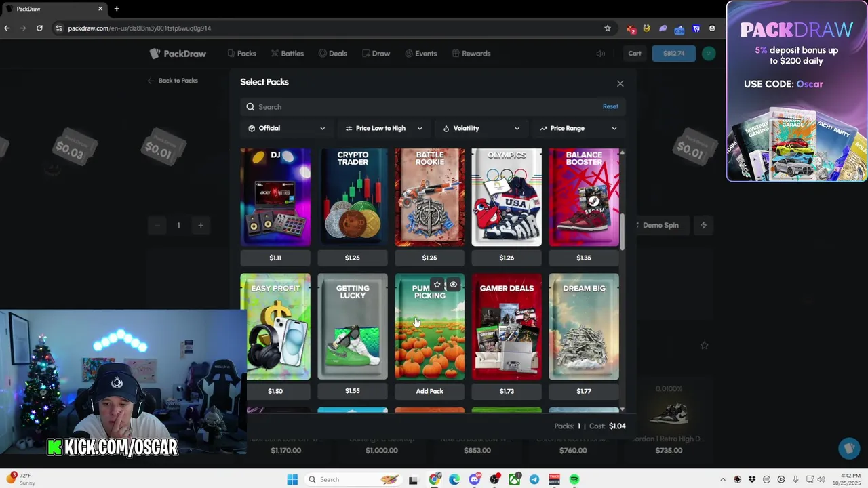Click Add Pack under Pumpkin Picking

coord(429,391)
